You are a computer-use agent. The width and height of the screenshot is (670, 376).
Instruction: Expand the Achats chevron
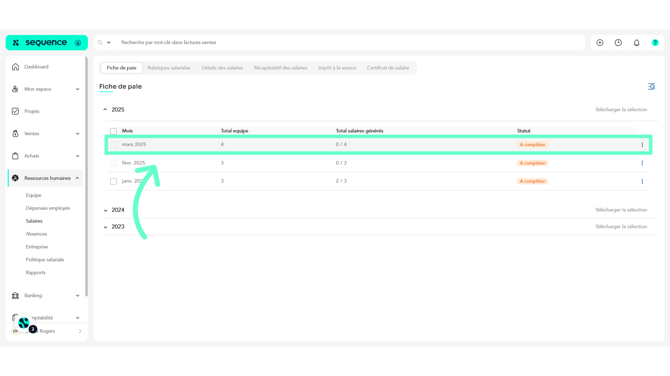tap(77, 156)
